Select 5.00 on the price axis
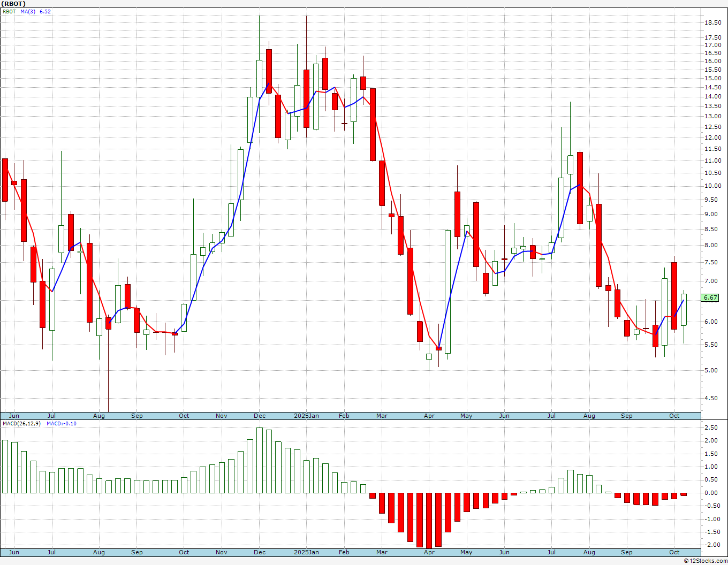This screenshot has width=728, height=565. click(x=712, y=370)
